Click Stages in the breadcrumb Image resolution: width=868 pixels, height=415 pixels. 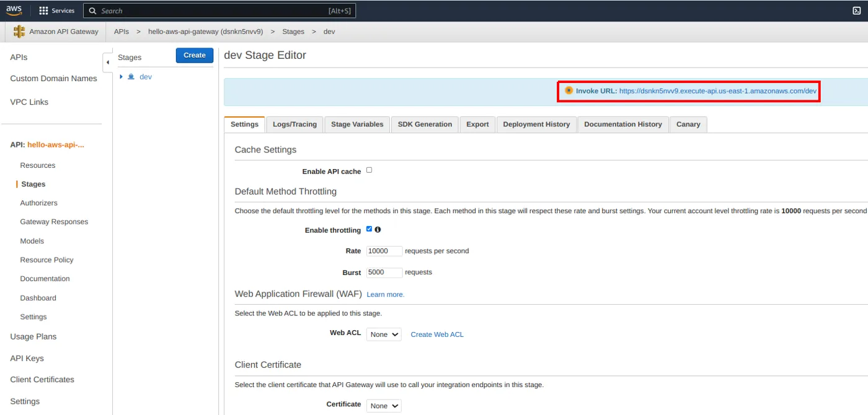(x=293, y=32)
